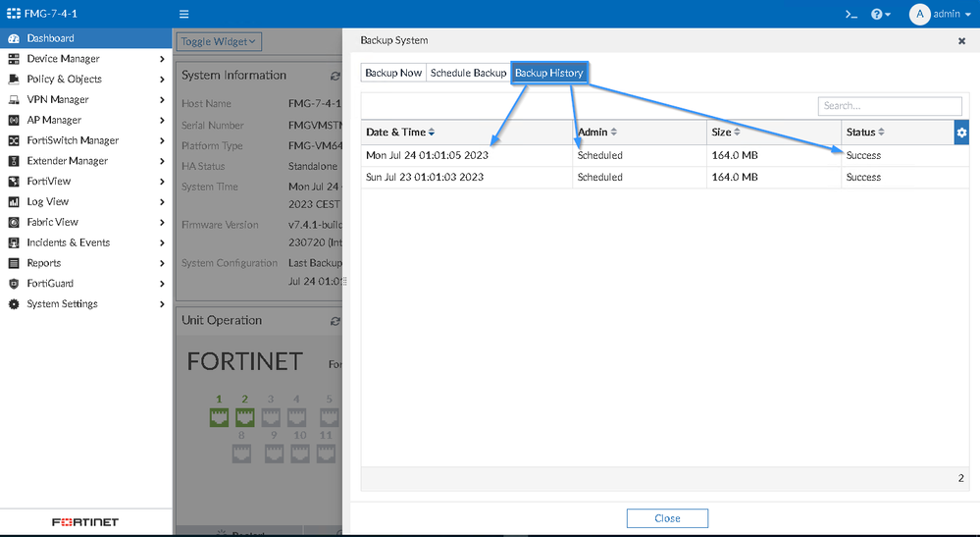The image size is (980, 537).
Task: Click 164.0 MB size for Jul 23
Action: tap(735, 178)
